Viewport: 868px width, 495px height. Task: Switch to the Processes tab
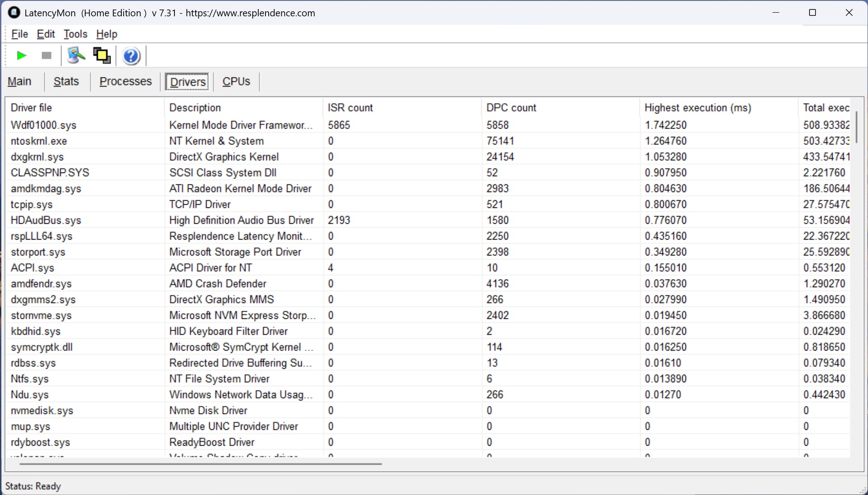click(x=125, y=82)
